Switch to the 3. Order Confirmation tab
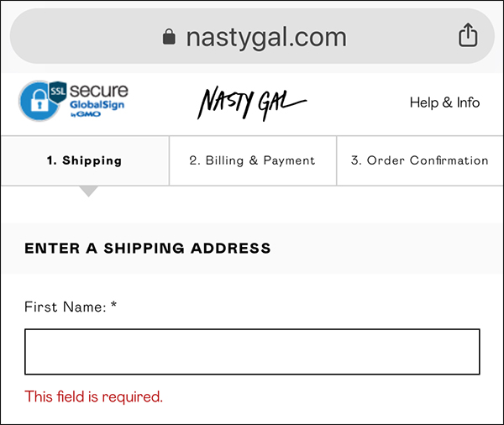 click(419, 160)
